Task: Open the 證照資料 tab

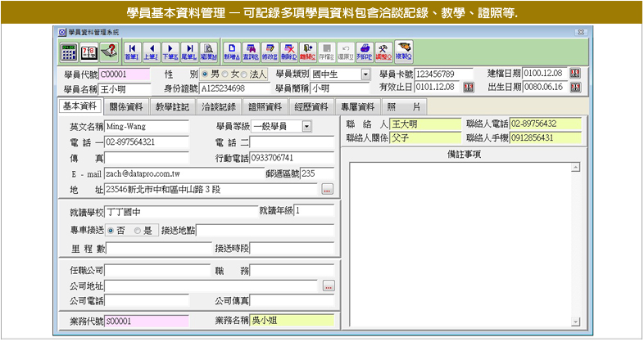Action: tap(265, 107)
